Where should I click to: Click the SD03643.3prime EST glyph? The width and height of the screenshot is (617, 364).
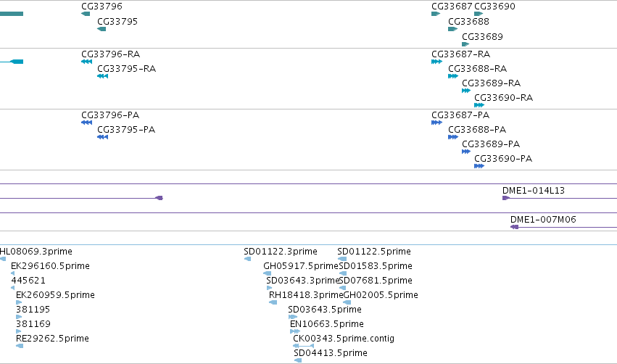pyautogui.click(x=270, y=288)
